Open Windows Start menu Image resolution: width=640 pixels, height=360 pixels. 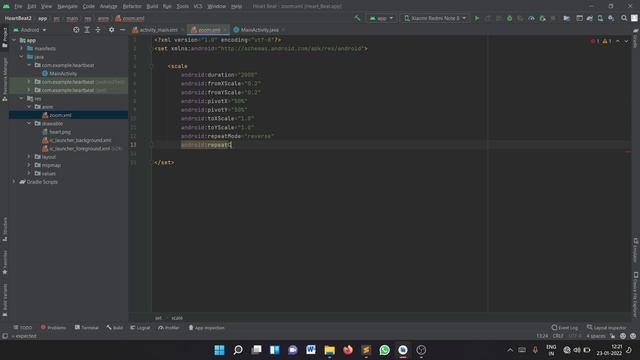[x=219, y=350]
